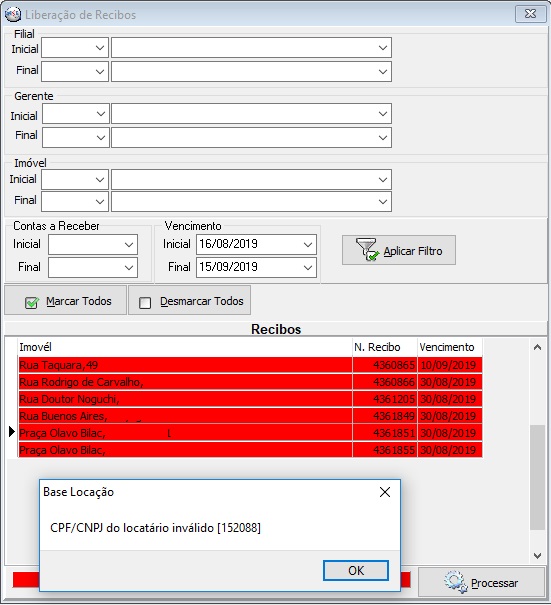The height and width of the screenshot is (605, 551).
Task: Click the current-row indicator arrow in grid
Action: (x=12, y=432)
